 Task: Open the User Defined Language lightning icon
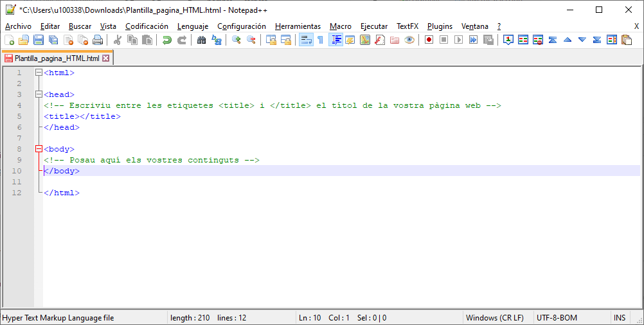(x=350, y=40)
